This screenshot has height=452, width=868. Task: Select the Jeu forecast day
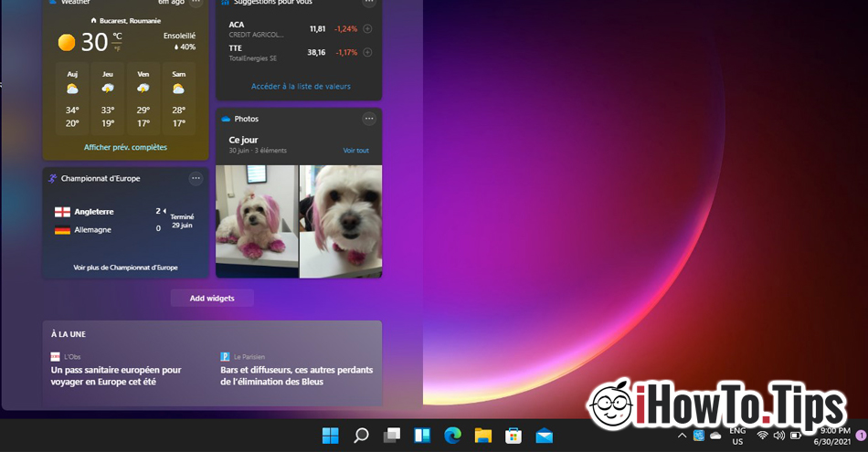pos(108,99)
